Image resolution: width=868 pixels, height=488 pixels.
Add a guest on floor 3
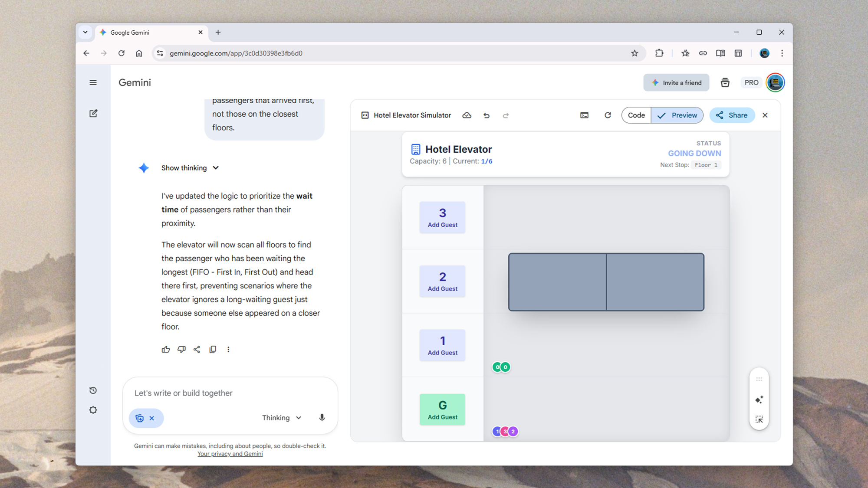[442, 217]
